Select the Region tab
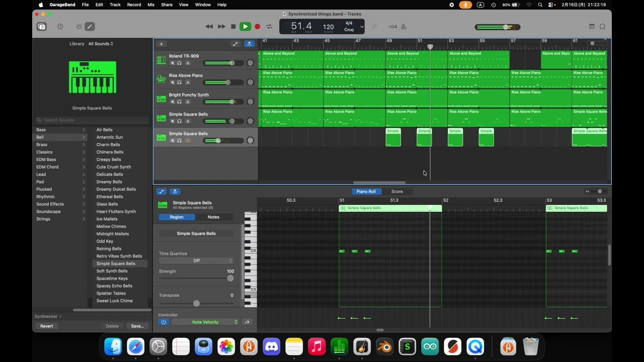Image resolution: width=644 pixels, height=362 pixels. tap(177, 217)
